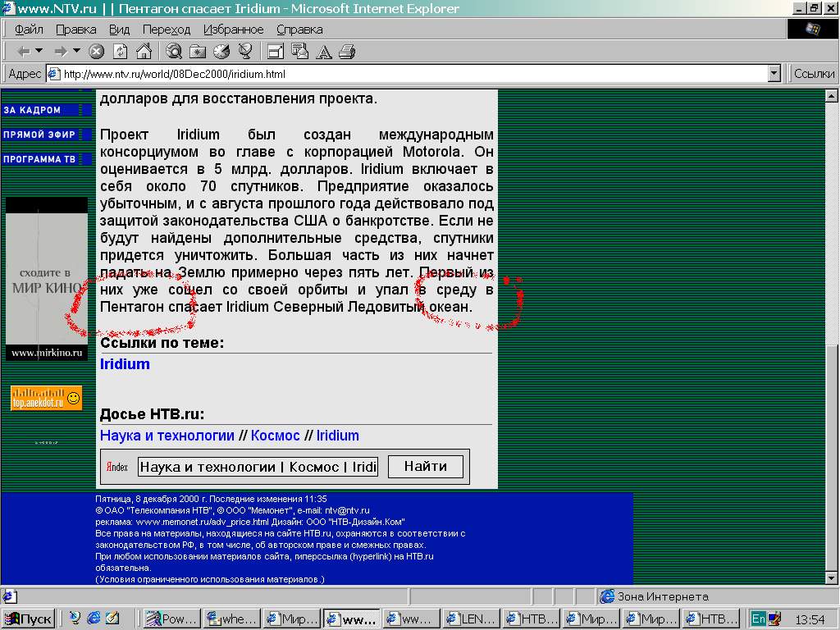Click the Yandex search text field
The height and width of the screenshot is (630, 840).
pyautogui.click(x=258, y=467)
